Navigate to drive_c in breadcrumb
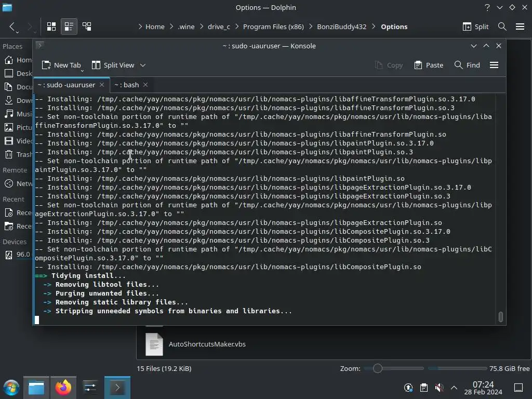 tap(219, 26)
